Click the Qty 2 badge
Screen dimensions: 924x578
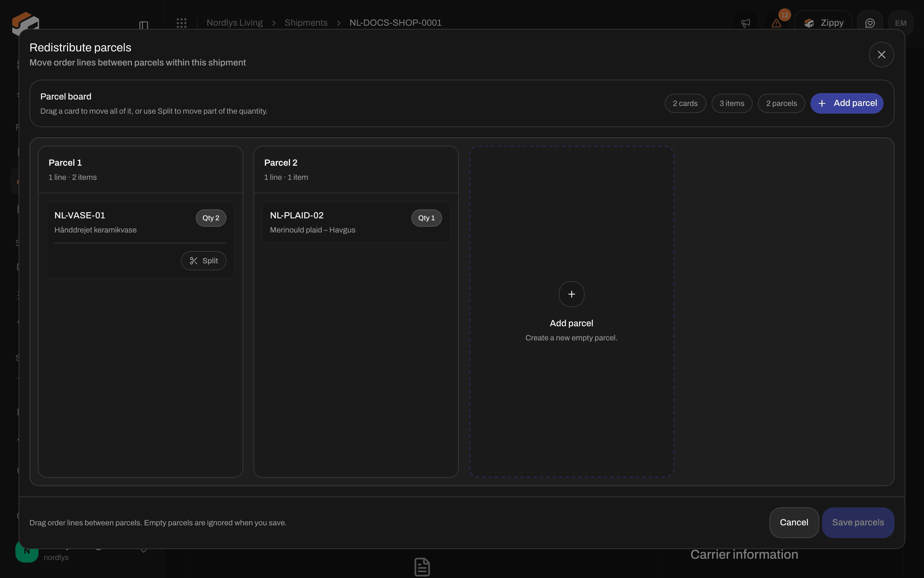pyautogui.click(x=211, y=218)
